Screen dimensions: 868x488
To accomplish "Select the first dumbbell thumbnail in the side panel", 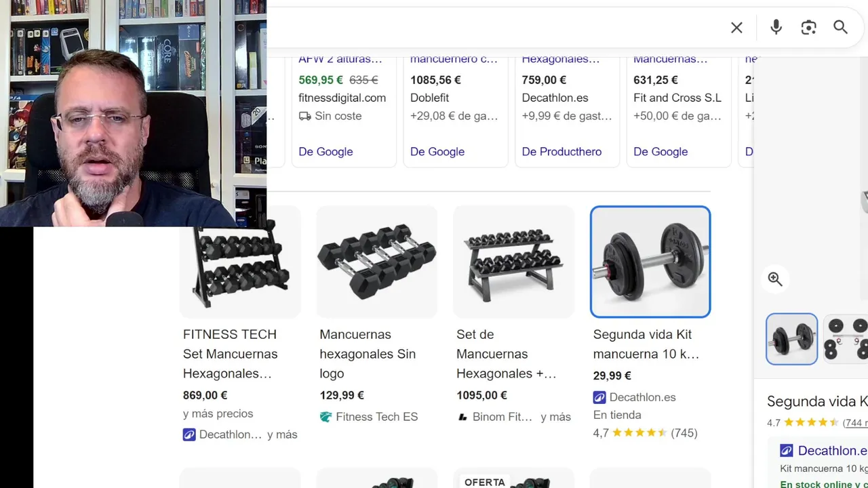I will tap(791, 339).
